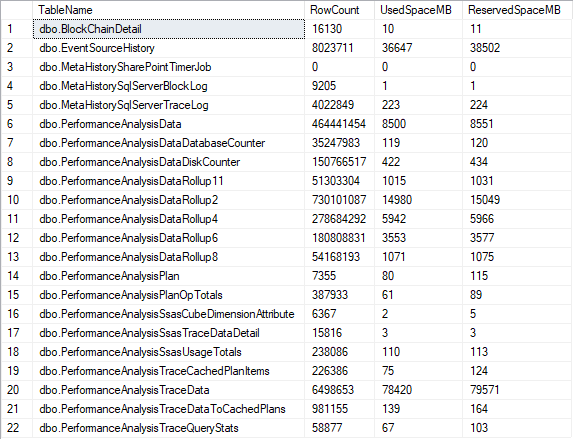Screen dimensions: 573x439
Task: Select the dbo.MetaHistorySqlServerBlockLog cell
Action: click(x=168, y=86)
